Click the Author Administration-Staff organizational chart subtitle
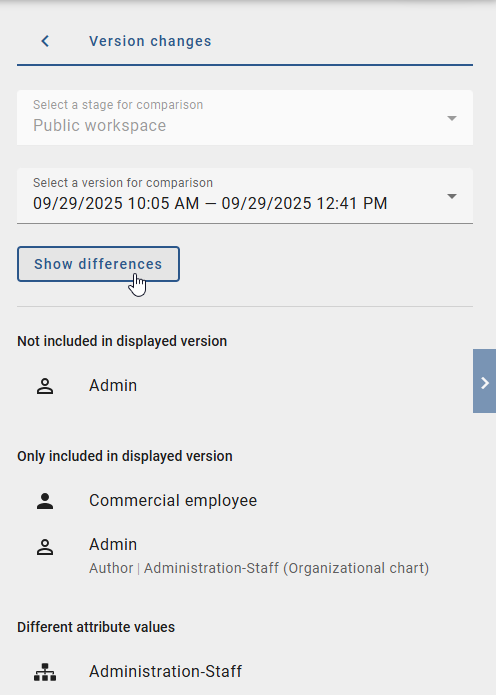Screen dimensions: 496x695 pos(259,568)
